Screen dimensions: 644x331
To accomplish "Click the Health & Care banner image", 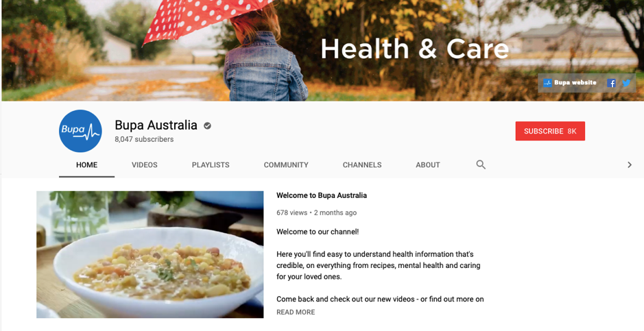I will tap(322, 50).
